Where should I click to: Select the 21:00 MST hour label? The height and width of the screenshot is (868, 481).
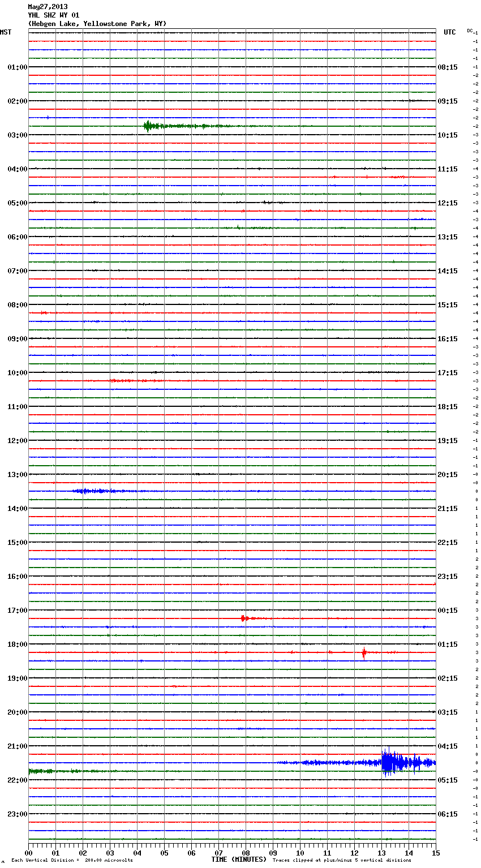[x=17, y=746]
